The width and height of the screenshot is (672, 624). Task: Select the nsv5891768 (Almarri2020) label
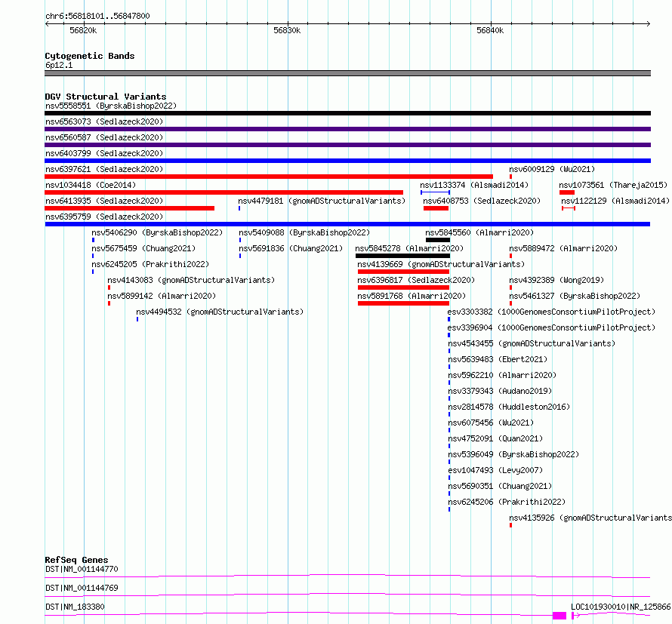412,296
